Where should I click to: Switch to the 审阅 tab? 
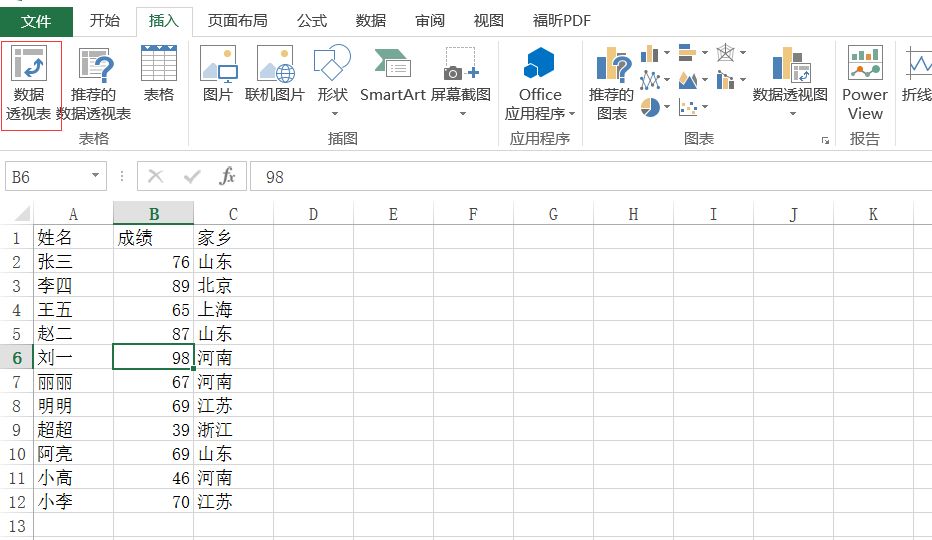[x=430, y=21]
